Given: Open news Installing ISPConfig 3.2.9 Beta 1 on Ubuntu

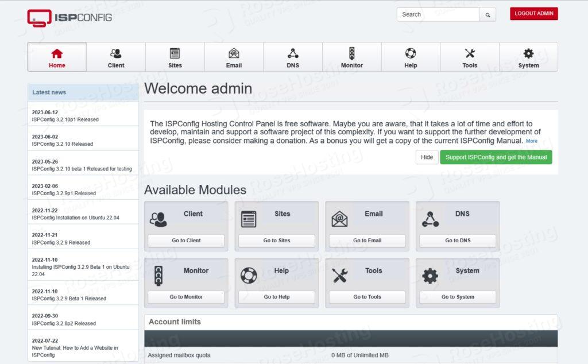Looking at the screenshot, I should (x=80, y=270).
